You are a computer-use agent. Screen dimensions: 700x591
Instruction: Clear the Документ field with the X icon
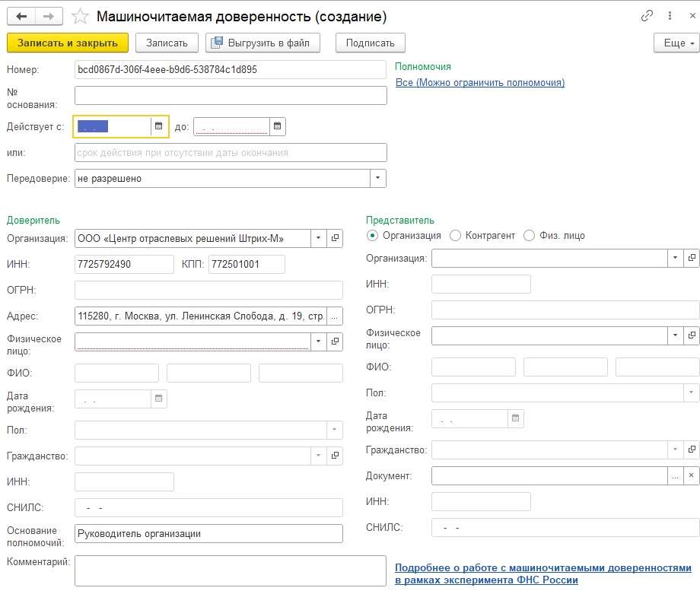(691, 475)
